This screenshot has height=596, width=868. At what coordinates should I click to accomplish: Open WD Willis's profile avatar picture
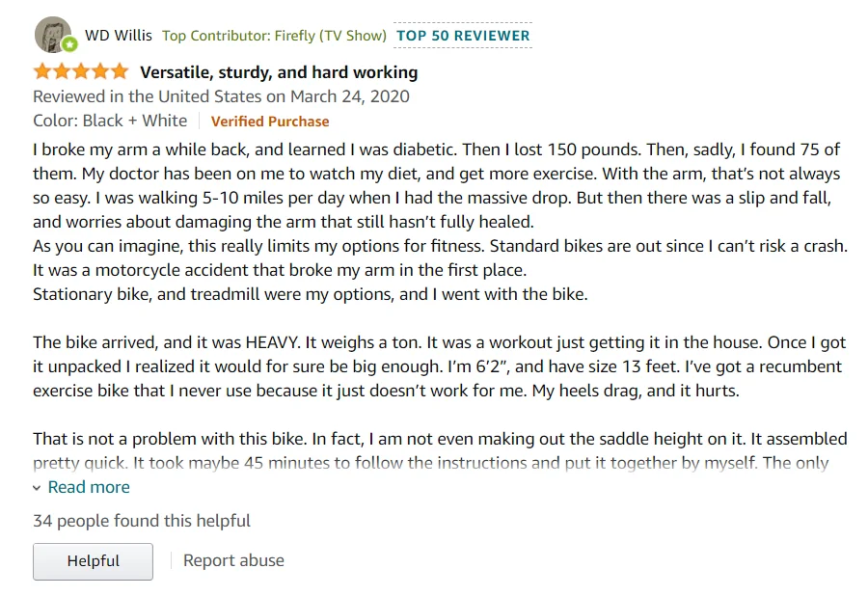pos(51,34)
